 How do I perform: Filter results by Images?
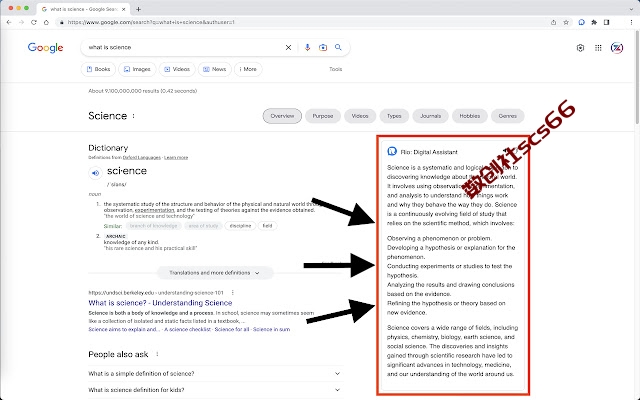[x=137, y=69]
